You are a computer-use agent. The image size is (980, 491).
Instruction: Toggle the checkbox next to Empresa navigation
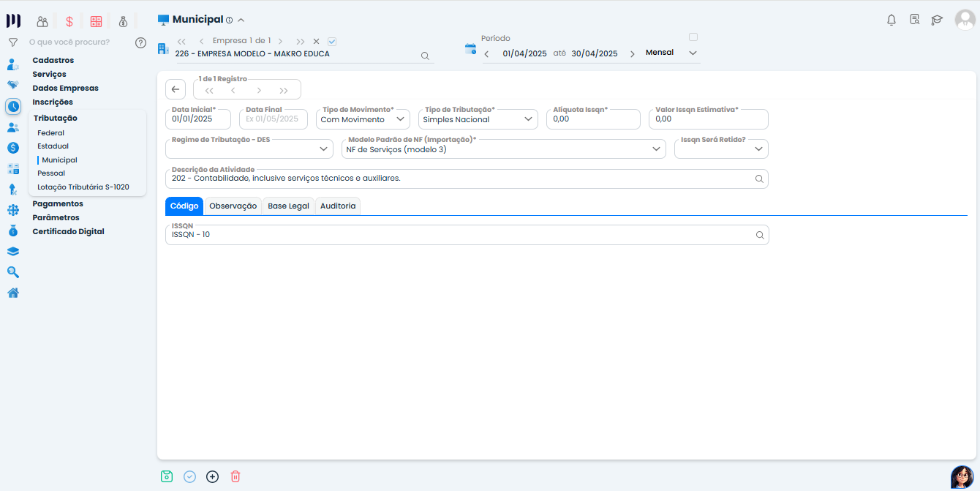pyautogui.click(x=332, y=42)
